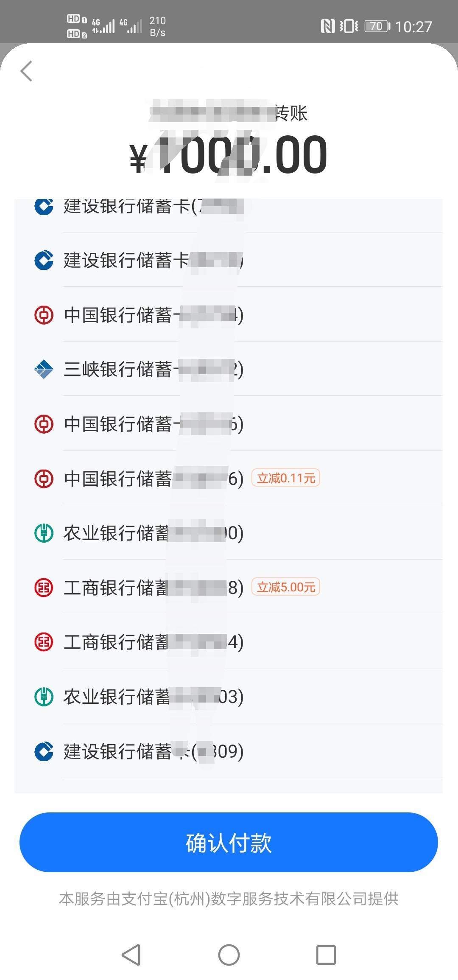The width and height of the screenshot is (458, 980).
Task: Tap the 工商银行 logo beside the 立减5.00元 card
Action: (44, 588)
